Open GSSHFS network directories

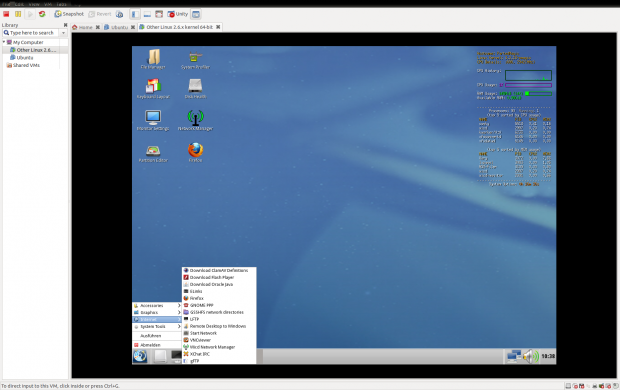pyautogui.click(x=219, y=312)
